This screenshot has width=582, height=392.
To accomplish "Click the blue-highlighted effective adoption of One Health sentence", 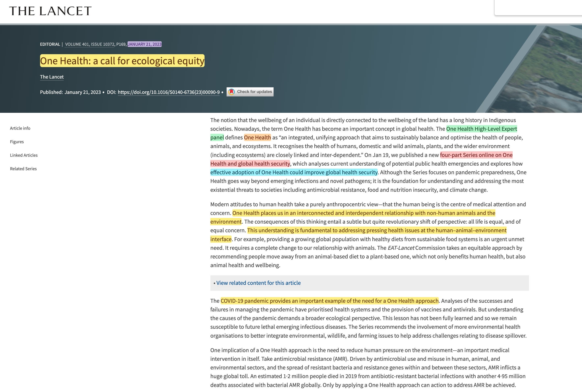I will pyautogui.click(x=294, y=172).
